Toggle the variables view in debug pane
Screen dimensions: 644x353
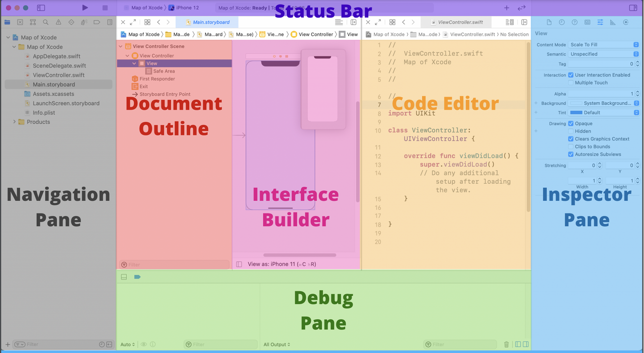(x=518, y=344)
